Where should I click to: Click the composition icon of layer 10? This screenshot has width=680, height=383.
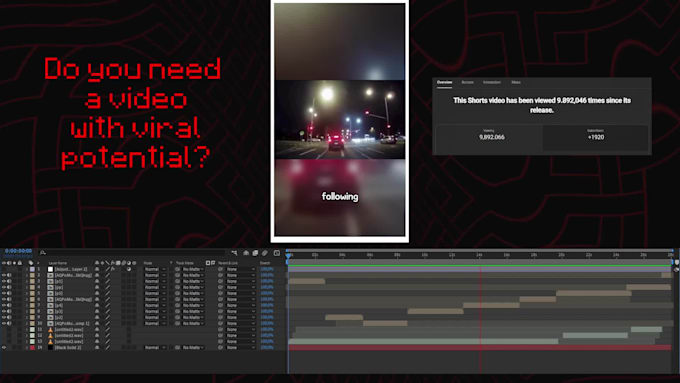click(x=50, y=323)
